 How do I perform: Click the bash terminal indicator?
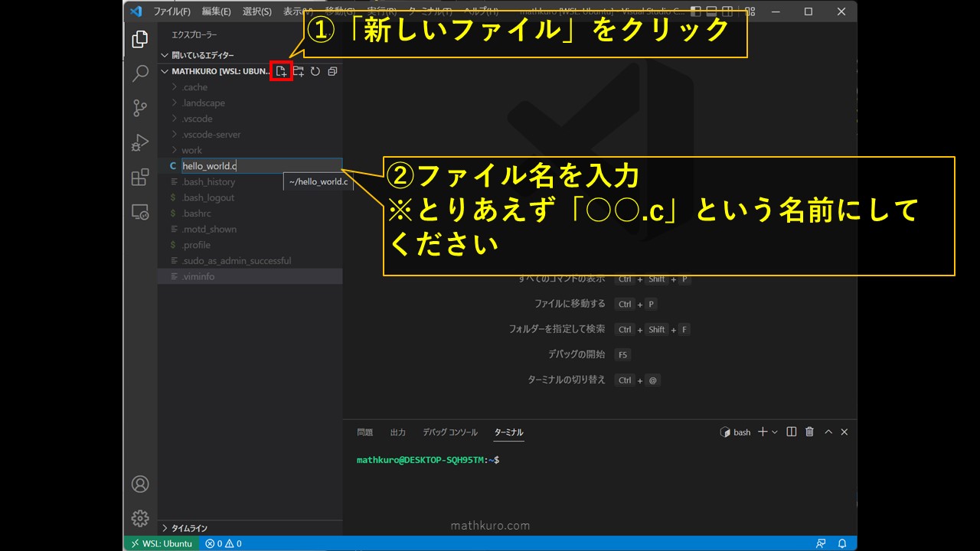pyautogui.click(x=735, y=432)
